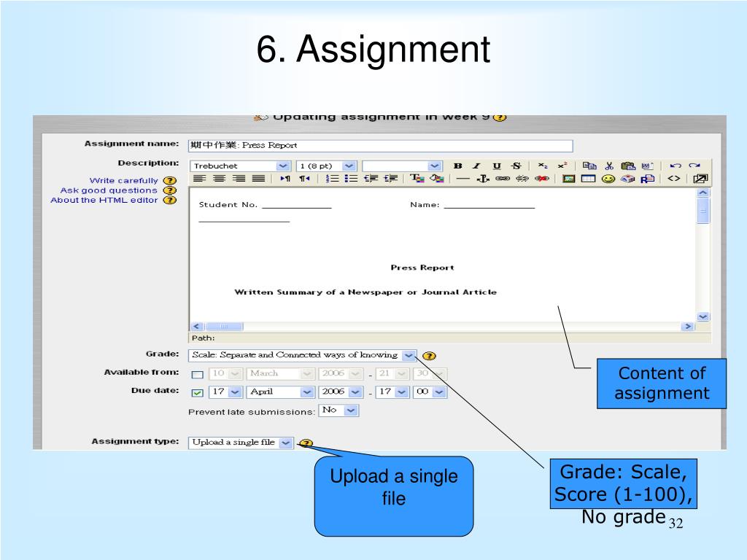Open the Write carefully help link

(x=123, y=181)
